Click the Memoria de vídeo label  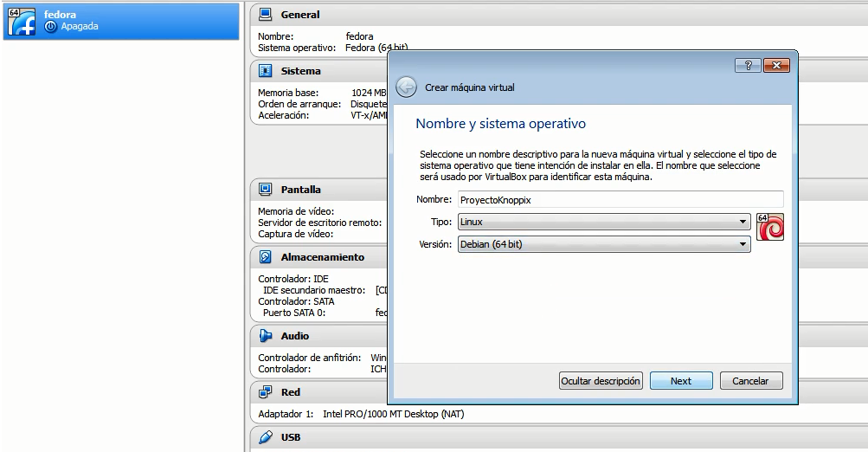(296, 211)
